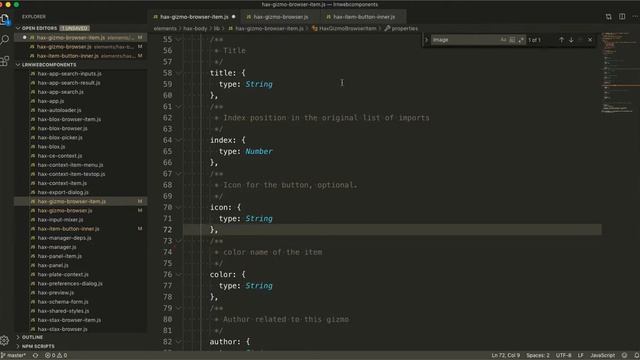Open hax-shared-styles.js file
Image resolution: width=640 pixels, height=360 pixels.
[x=63, y=311]
